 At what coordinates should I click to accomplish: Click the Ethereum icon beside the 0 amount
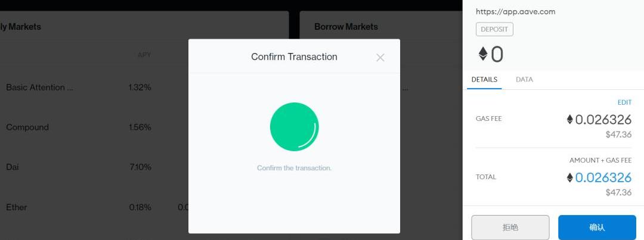[x=483, y=54]
